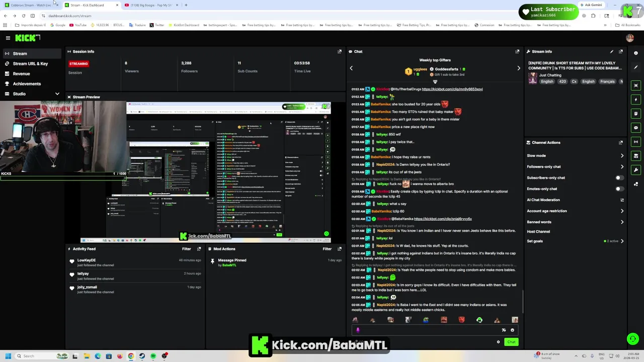Click the three-dots cluster icon in right sidebar
This screenshot has height=362, width=644.
[636, 184]
